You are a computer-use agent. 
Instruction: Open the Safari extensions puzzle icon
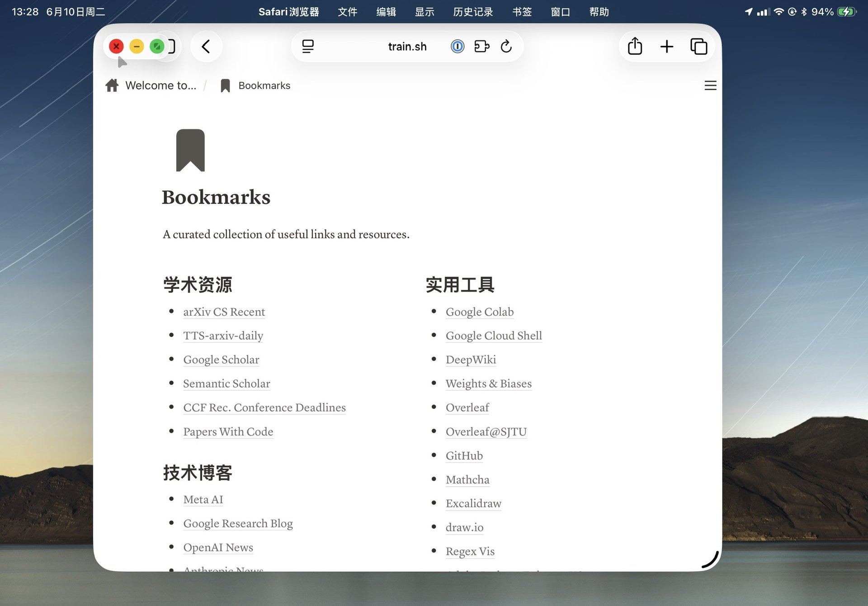pos(481,46)
